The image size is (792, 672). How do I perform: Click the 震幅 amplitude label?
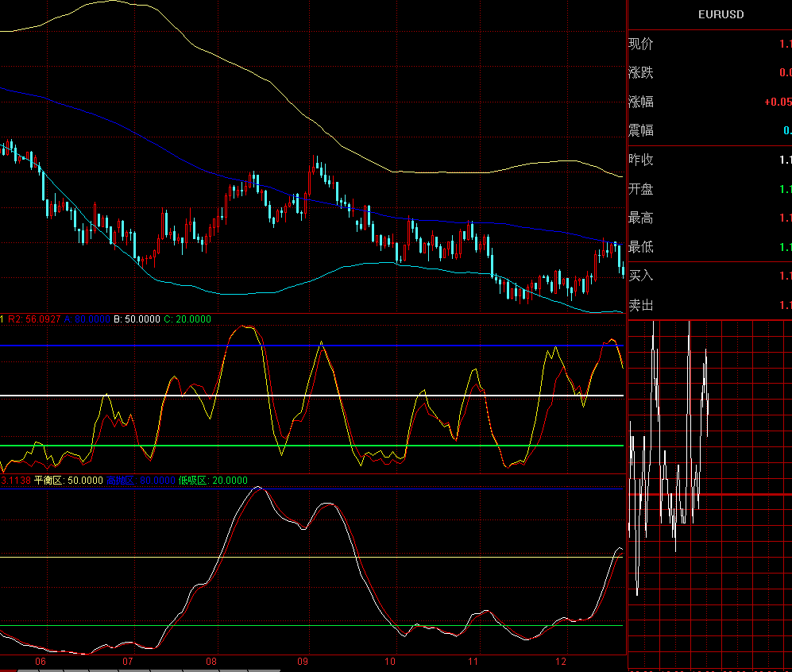click(x=640, y=131)
